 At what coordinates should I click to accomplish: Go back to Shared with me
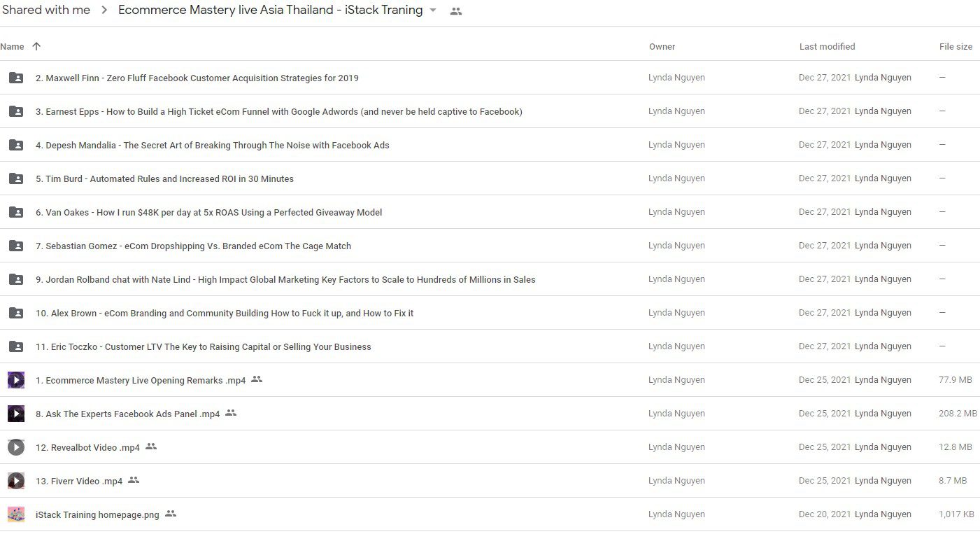(x=46, y=10)
